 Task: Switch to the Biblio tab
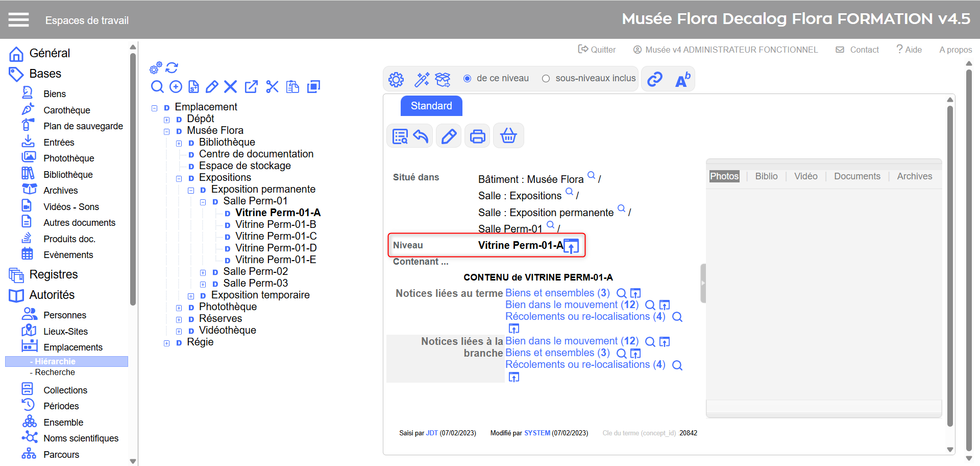pyautogui.click(x=766, y=176)
